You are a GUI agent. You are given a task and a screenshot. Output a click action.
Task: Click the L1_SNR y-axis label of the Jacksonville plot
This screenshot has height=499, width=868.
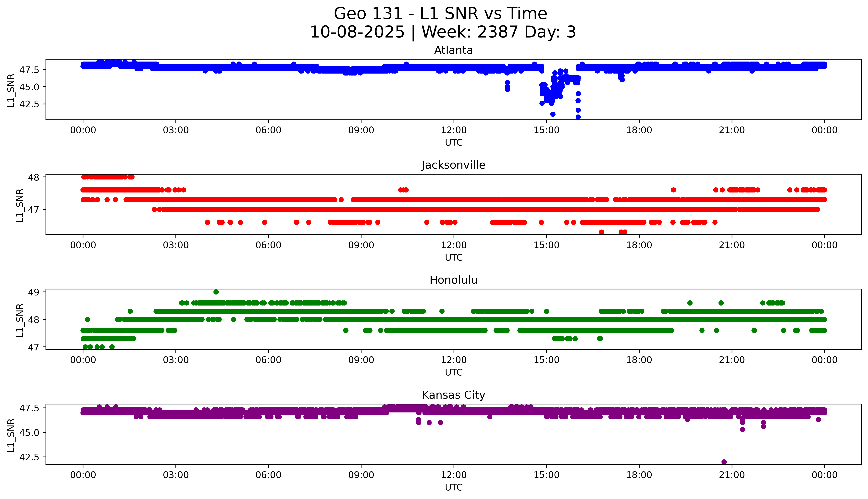click(20, 205)
